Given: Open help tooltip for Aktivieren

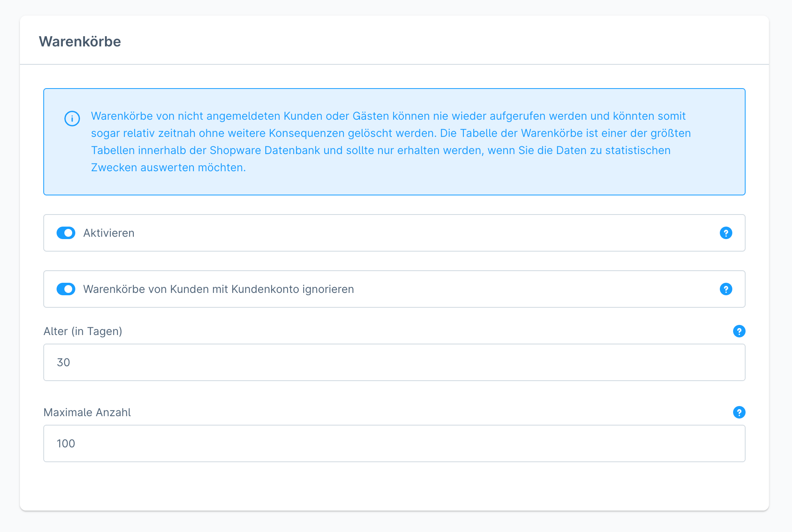Looking at the screenshot, I should pyautogui.click(x=726, y=233).
